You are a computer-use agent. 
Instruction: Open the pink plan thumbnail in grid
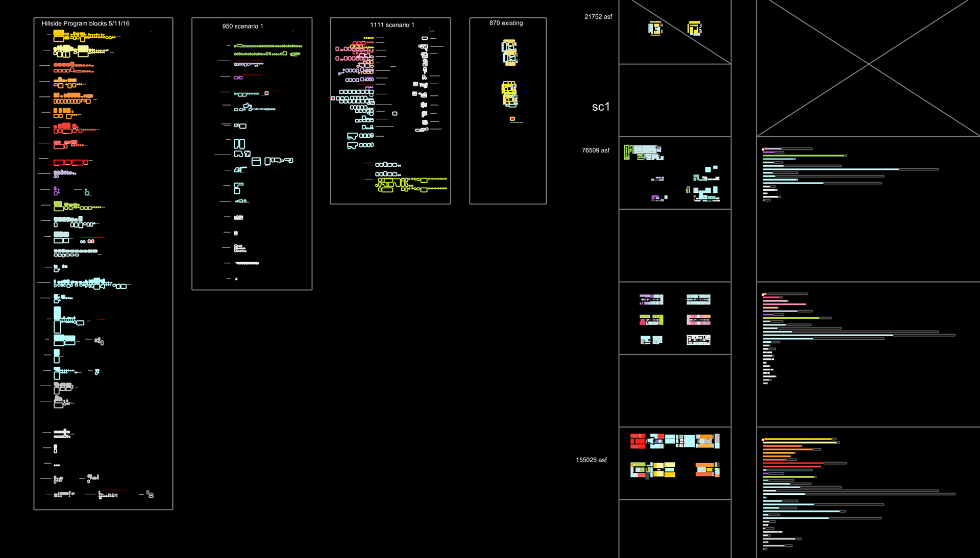pyautogui.click(x=698, y=320)
